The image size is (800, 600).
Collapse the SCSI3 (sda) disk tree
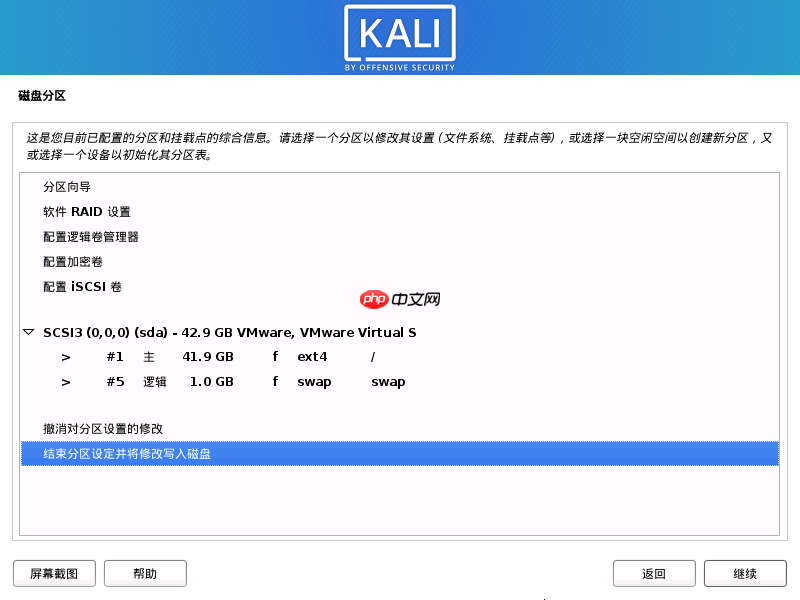[30, 332]
